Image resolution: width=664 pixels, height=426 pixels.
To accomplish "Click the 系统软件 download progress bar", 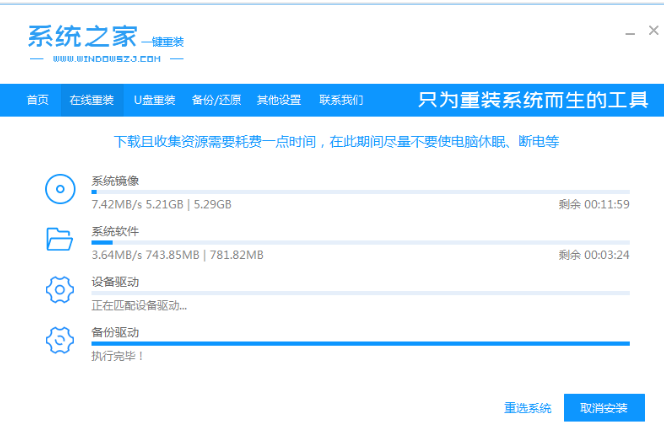I will pos(360,242).
